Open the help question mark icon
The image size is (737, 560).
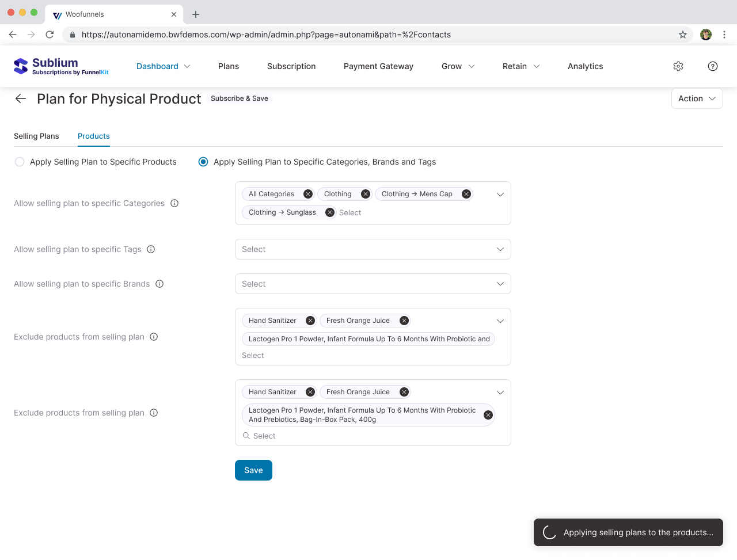click(x=712, y=66)
